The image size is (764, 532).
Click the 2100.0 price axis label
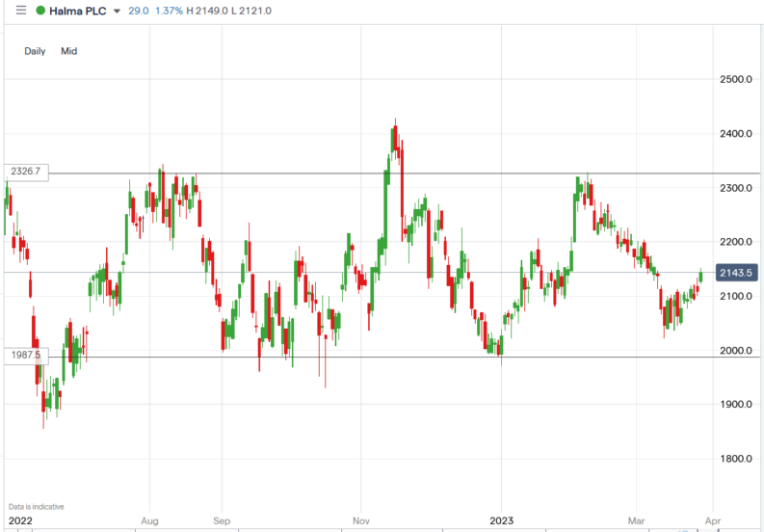[x=736, y=296]
